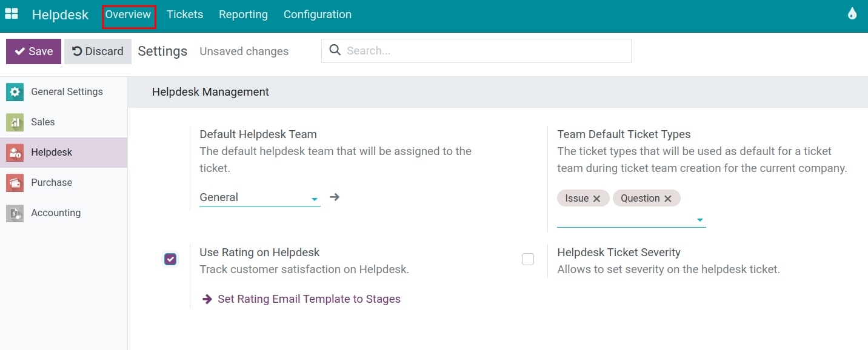Open the Overview menu
Image resolution: width=868 pixels, height=350 pixels.
coord(128,15)
